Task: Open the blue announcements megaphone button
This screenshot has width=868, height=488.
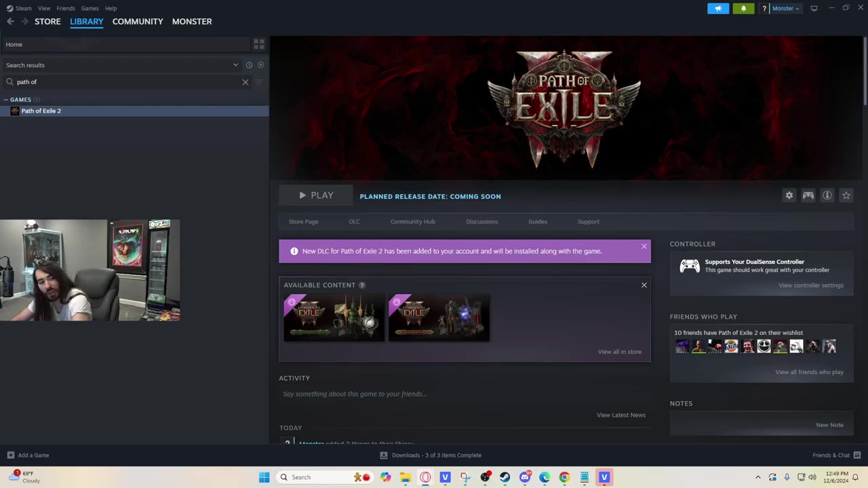Action: [718, 8]
